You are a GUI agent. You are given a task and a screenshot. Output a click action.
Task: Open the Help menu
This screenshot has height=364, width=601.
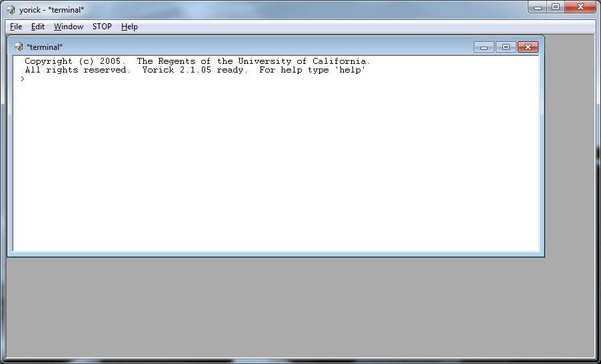click(129, 27)
